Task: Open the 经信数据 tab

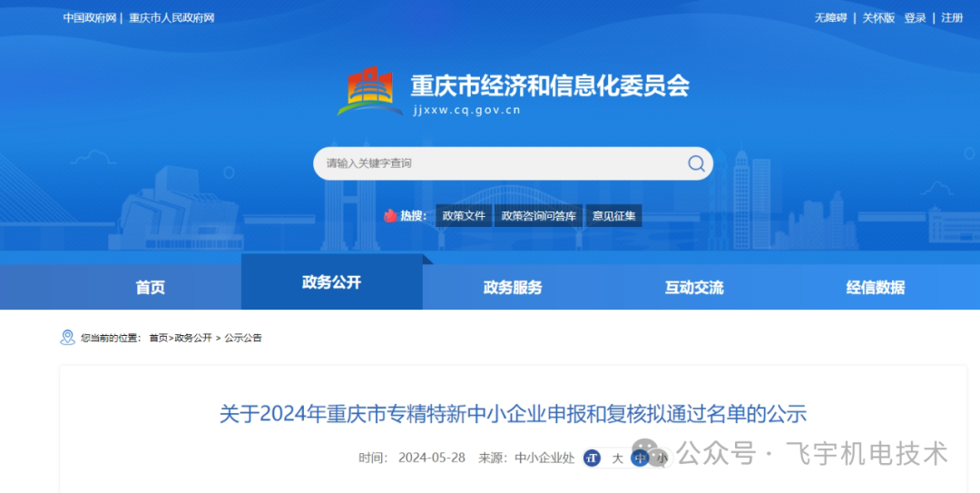Action: click(876, 287)
